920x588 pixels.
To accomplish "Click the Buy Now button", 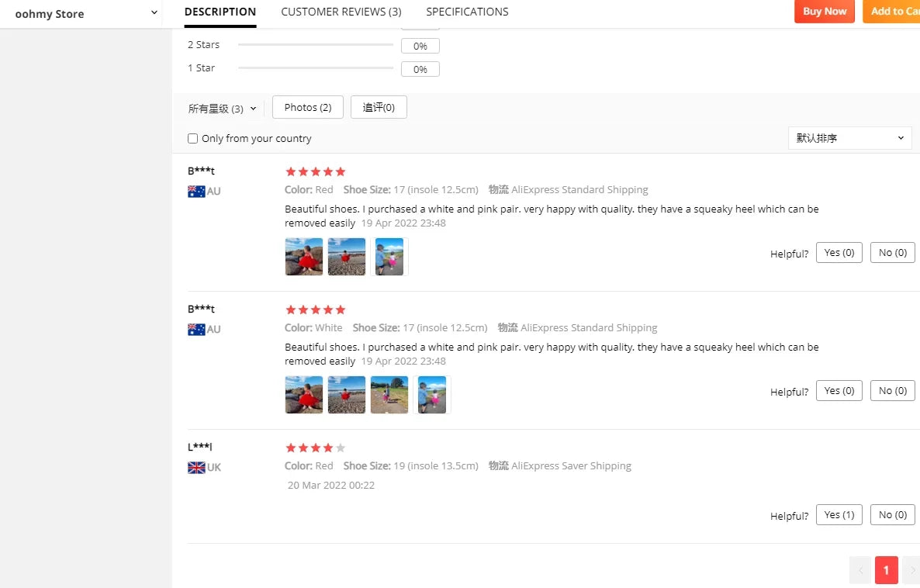I will coord(825,11).
